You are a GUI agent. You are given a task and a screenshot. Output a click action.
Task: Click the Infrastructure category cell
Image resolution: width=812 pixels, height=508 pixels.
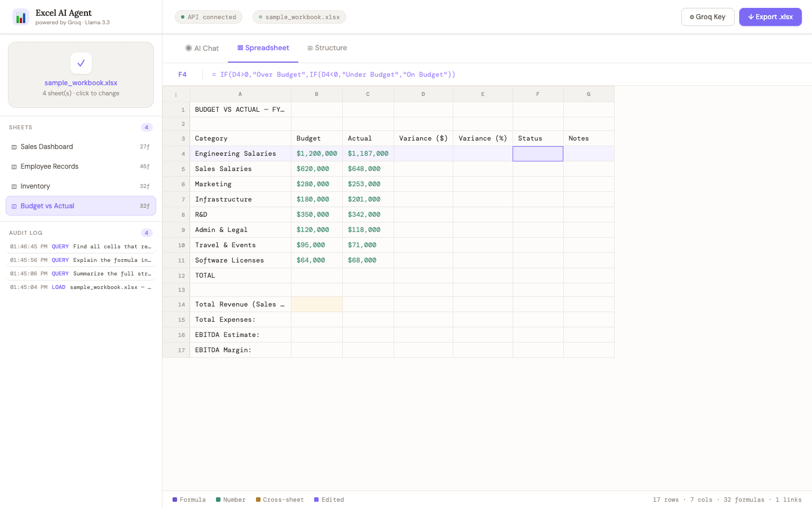point(240,199)
